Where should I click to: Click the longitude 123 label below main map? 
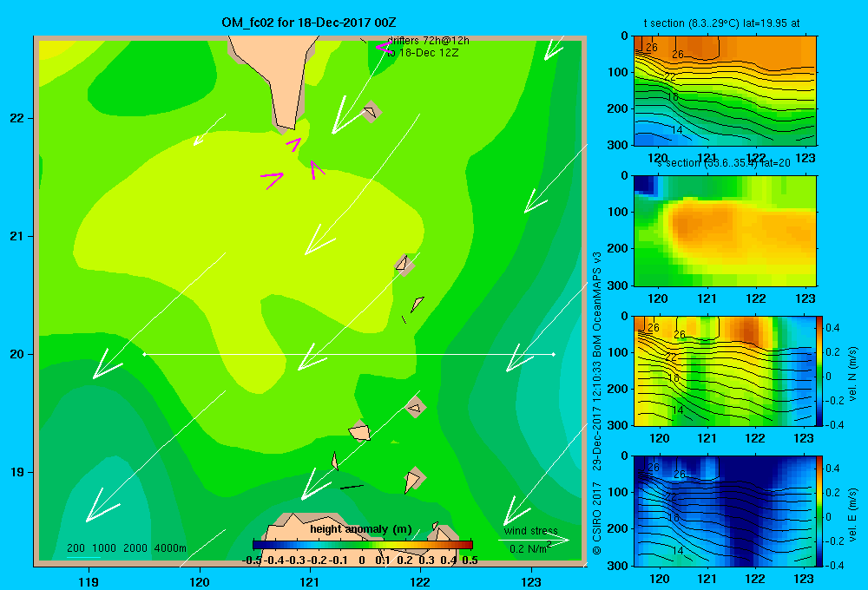pyautogui.click(x=531, y=581)
